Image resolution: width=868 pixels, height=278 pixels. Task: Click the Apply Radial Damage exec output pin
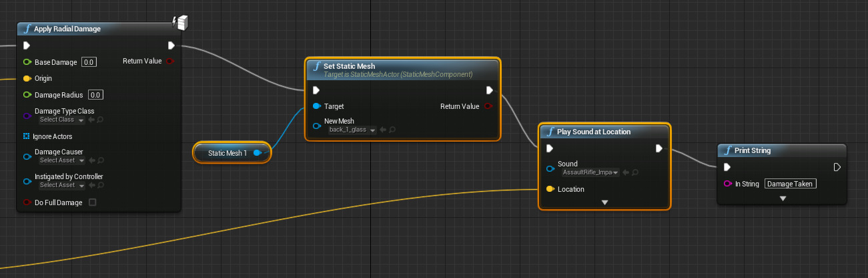171,45
